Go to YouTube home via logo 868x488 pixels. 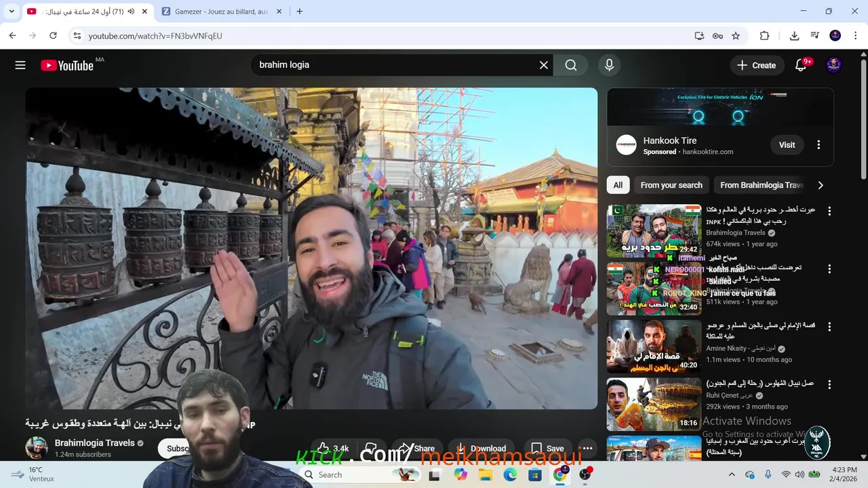click(66, 65)
